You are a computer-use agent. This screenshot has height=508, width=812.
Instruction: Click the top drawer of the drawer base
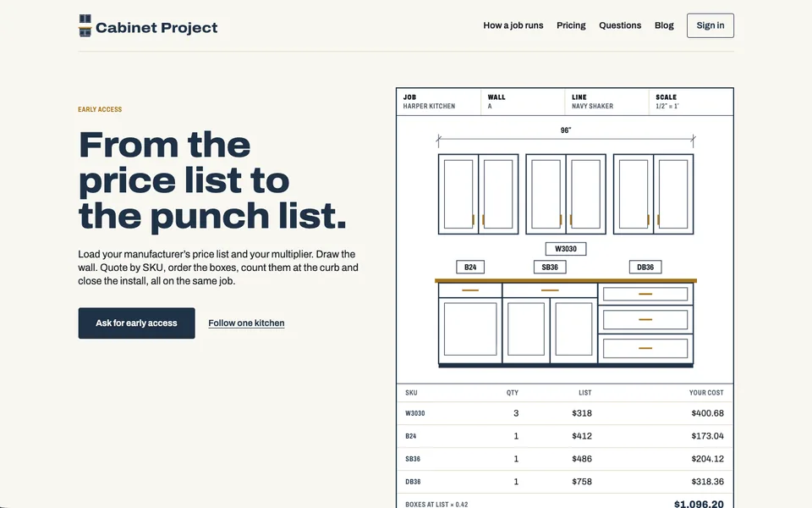[645, 294]
